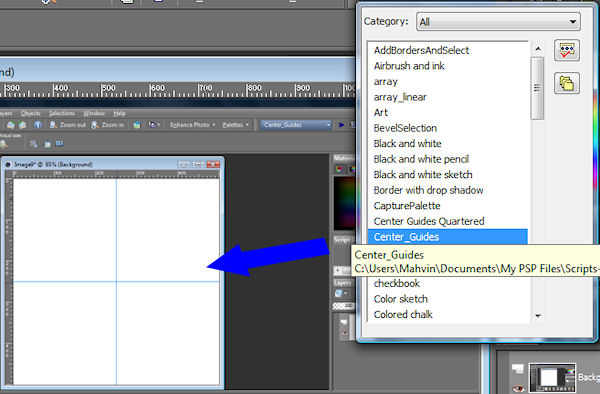Viewport: 600px width, 394px height.
Task: Click the picture icon before Enhance Photo
Action: [137, 125]
